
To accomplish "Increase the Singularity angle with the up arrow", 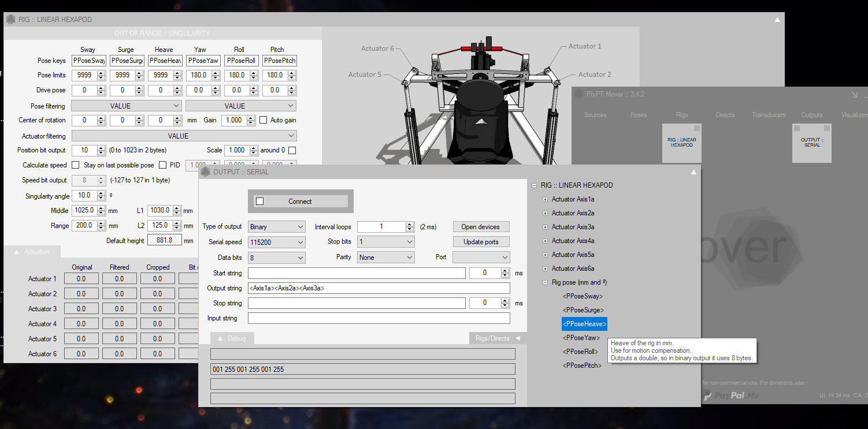I will point(102,193).
